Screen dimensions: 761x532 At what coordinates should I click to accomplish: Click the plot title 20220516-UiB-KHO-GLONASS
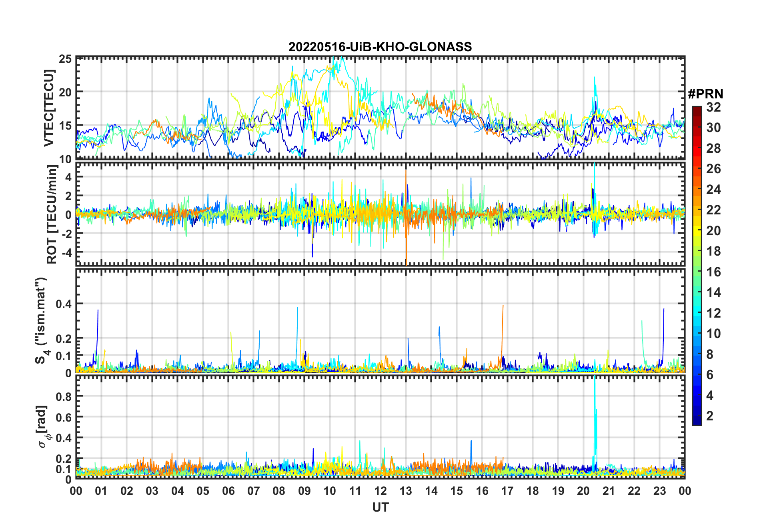point(380,47)
